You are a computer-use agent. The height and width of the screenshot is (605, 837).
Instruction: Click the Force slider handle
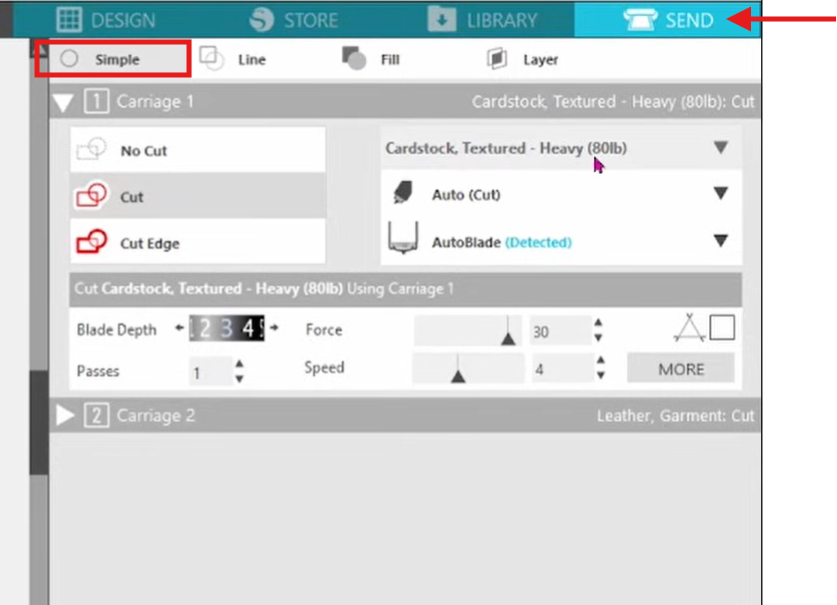509,338
